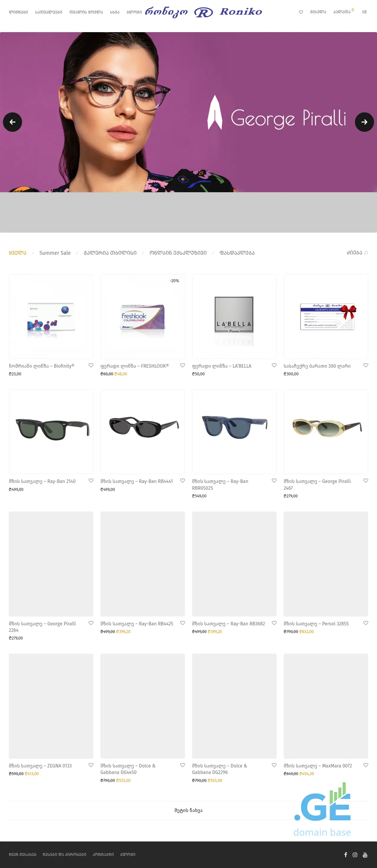This screenshot has height=868, width=377.
Task: Open the Freshlook Colorblends product thumbnail
Action: (x=143, y=316)
